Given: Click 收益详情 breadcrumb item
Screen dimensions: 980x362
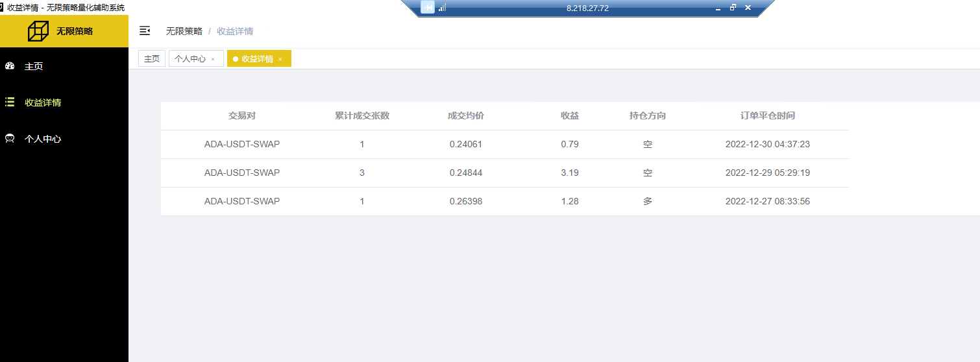Looking at the screenshot, I should (x=235, y=30).
